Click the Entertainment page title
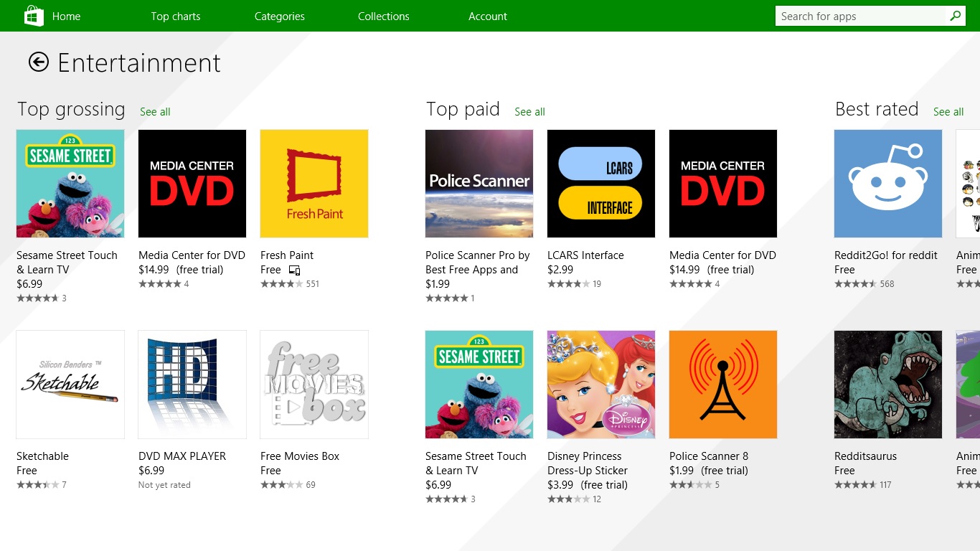 click(139, 63)
